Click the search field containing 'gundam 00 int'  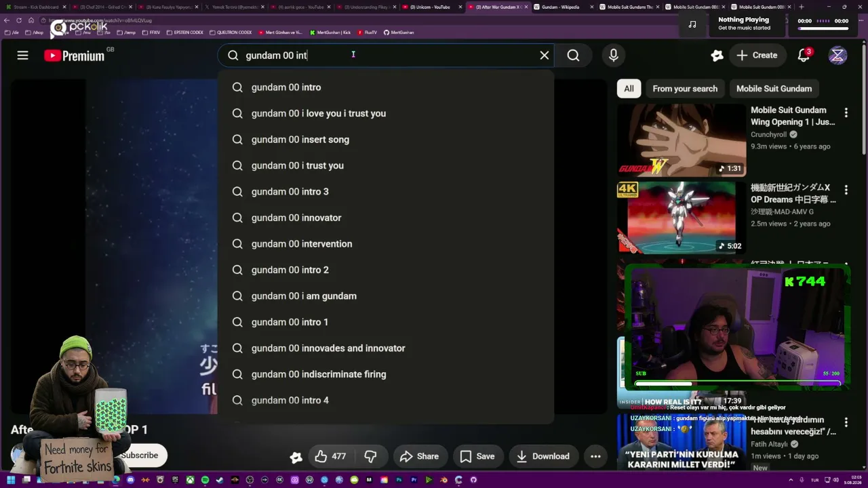pos(387,56)
